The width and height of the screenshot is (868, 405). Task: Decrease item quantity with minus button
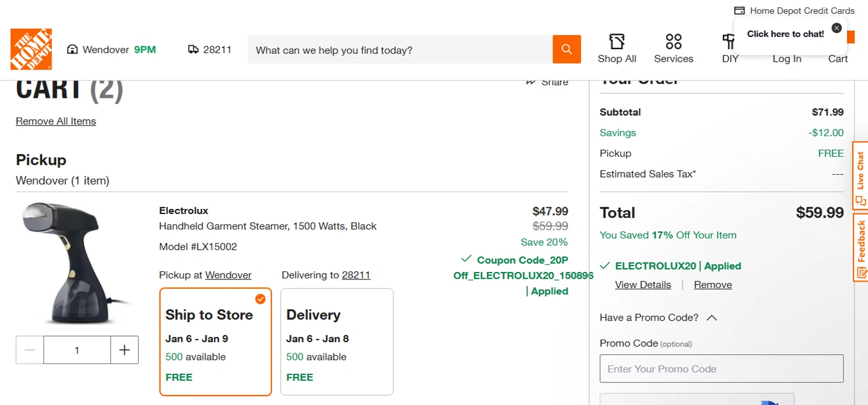(x=30, y=350)
